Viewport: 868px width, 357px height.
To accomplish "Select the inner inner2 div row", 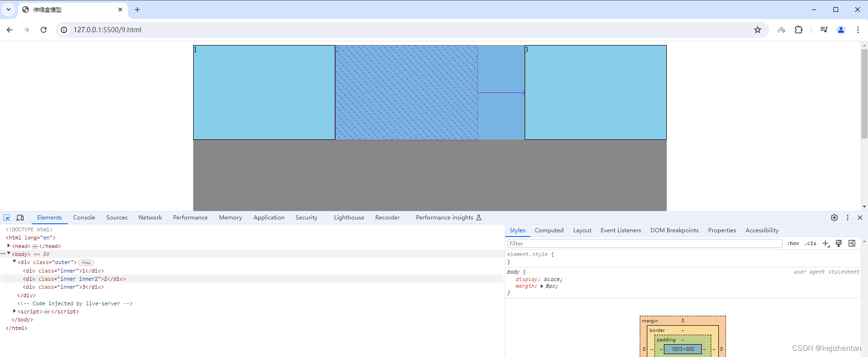I will [x=252, y=279].
